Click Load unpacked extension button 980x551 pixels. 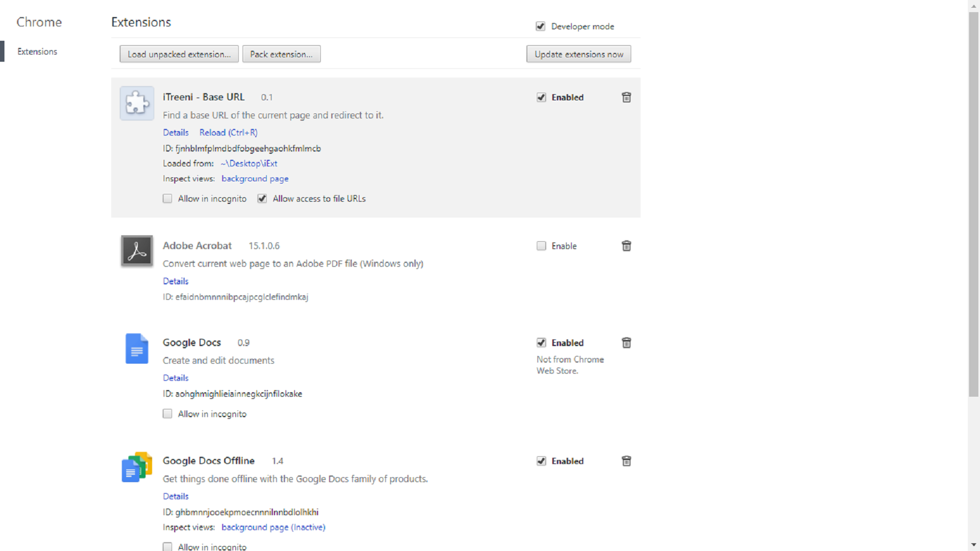click(179, 54)
